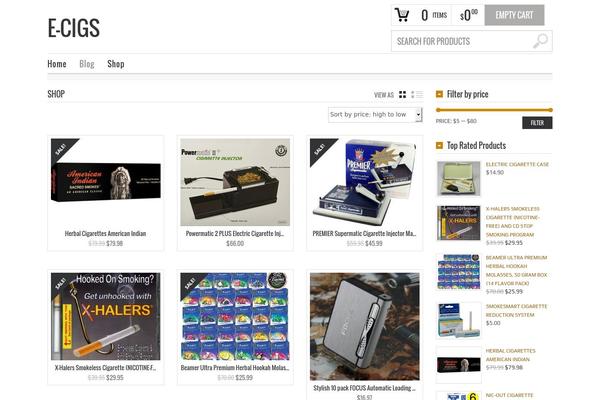
Task: Switch to grid view icon
Action: [402, 95]
